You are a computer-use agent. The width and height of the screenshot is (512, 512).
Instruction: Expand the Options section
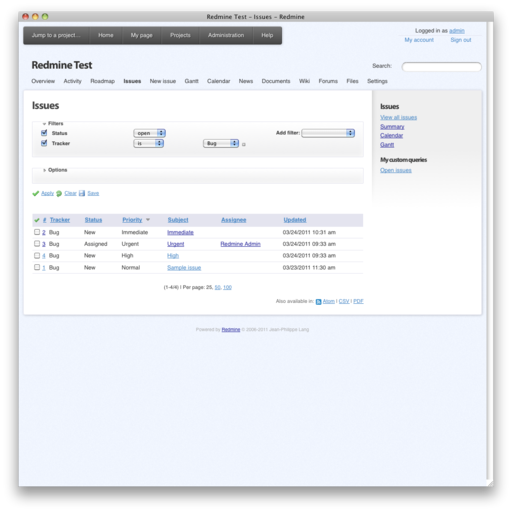(55, 170)
